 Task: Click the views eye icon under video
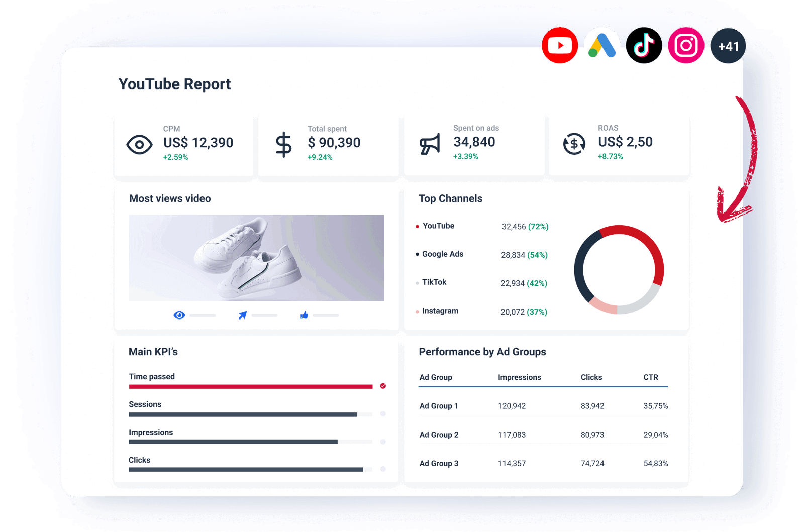[179, 315]
